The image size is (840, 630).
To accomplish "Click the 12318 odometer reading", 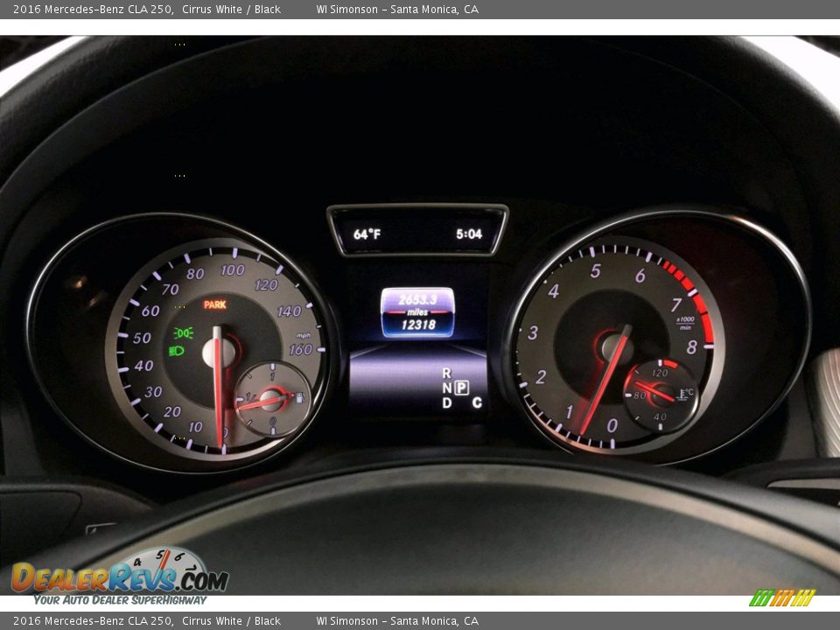I will (418, 325).
